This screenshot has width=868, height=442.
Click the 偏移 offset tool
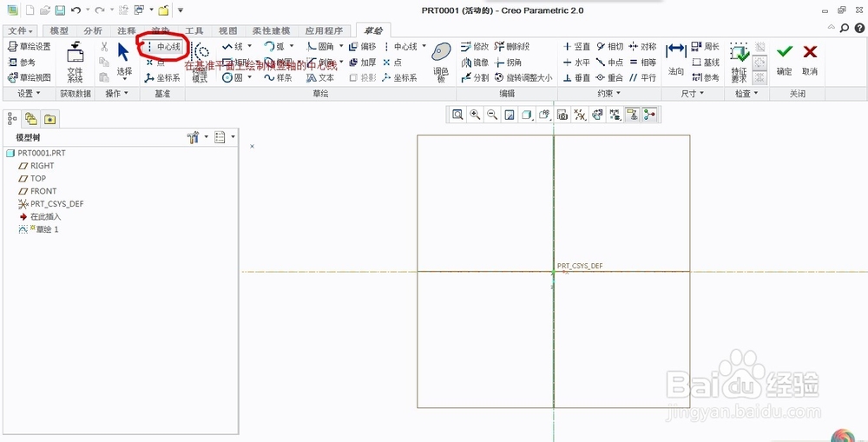(x=363, y=47)
